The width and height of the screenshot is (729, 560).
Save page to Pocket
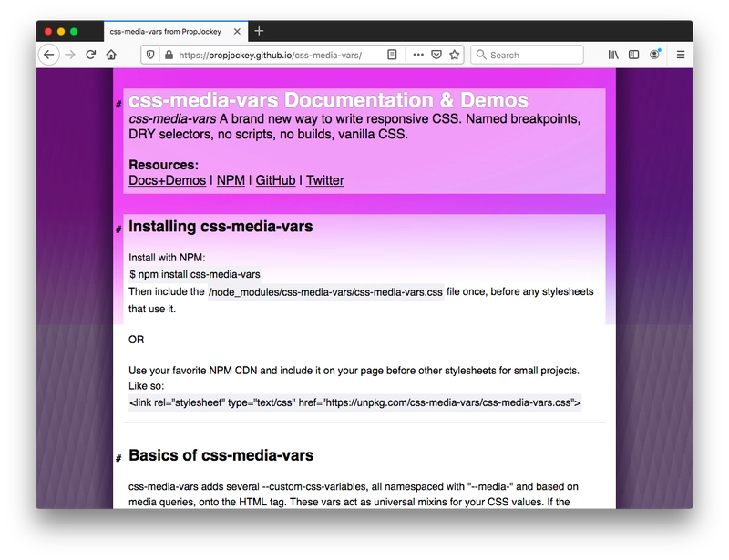[436, 55]
